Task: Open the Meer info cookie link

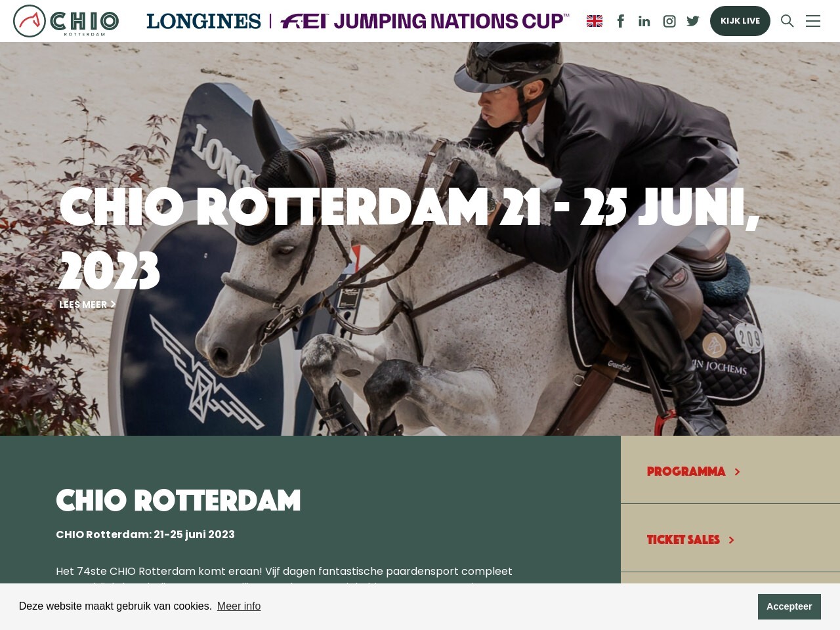Action: coord(239,606)
